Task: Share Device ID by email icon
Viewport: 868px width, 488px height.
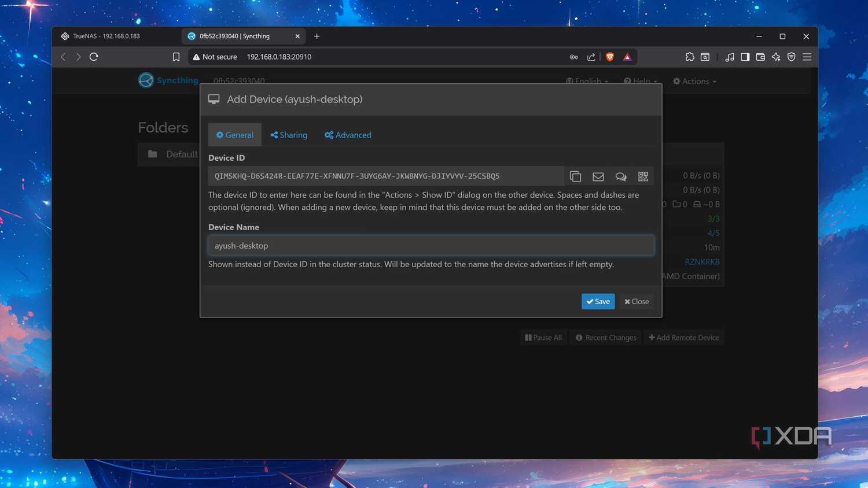Action: click(598, 176)
